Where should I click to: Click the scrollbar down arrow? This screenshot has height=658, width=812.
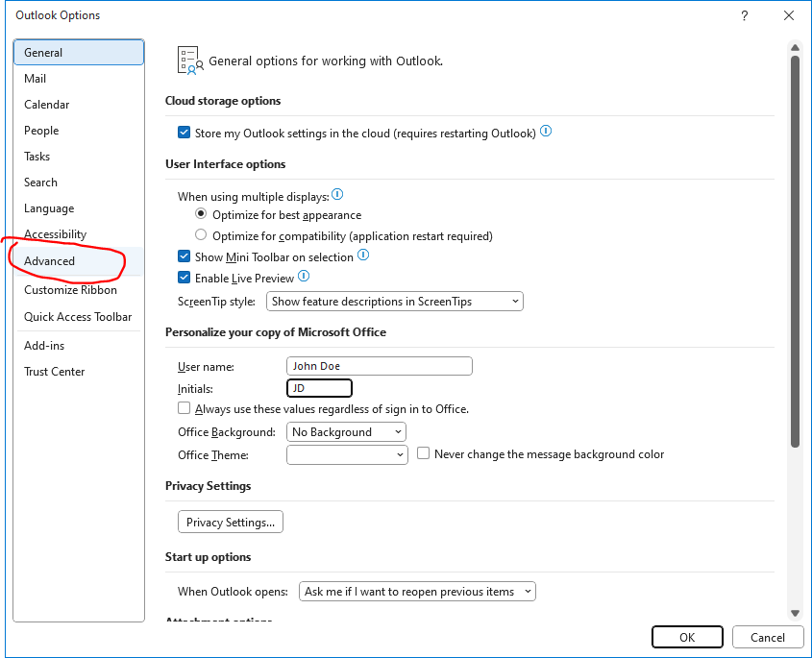pyautogui.click(x=795, y=614)
